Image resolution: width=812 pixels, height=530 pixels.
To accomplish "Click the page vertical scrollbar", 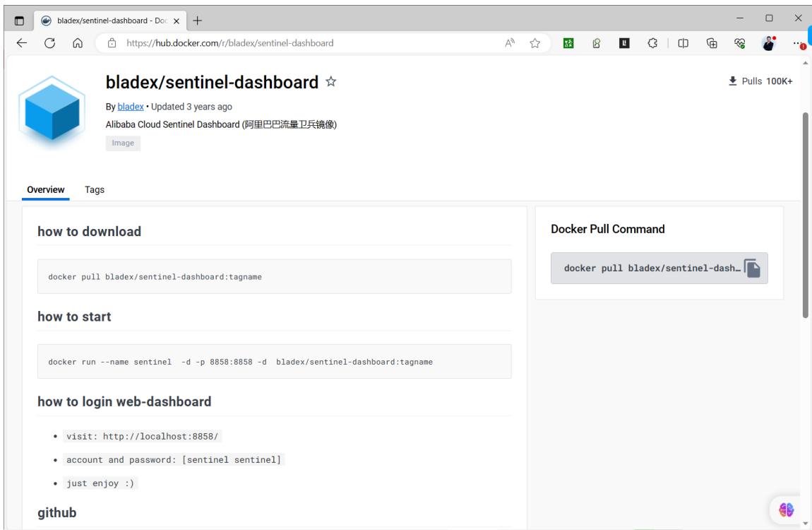I will coord(805,215).
